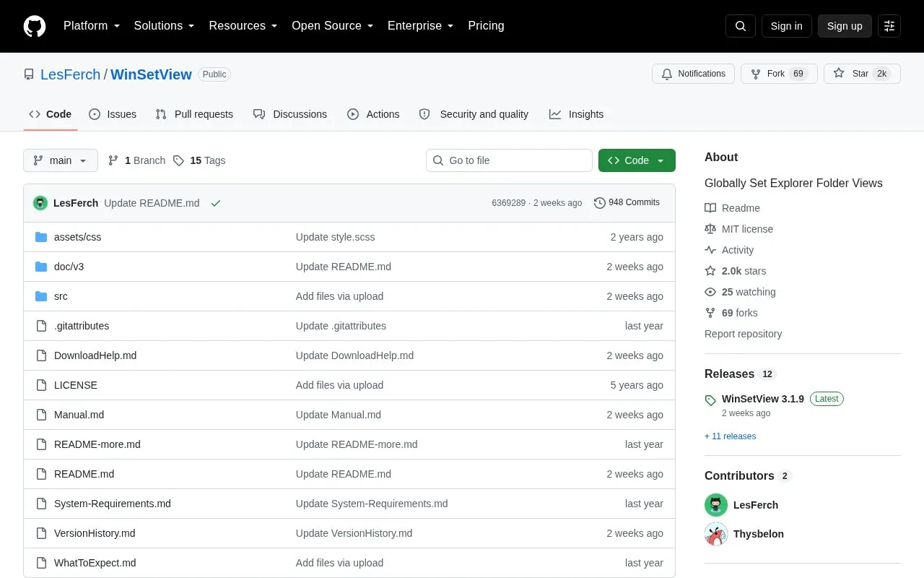This screenshot has height=578, width=924.
Task: Click the MIT license scale icon
Action: click(710, 229)
